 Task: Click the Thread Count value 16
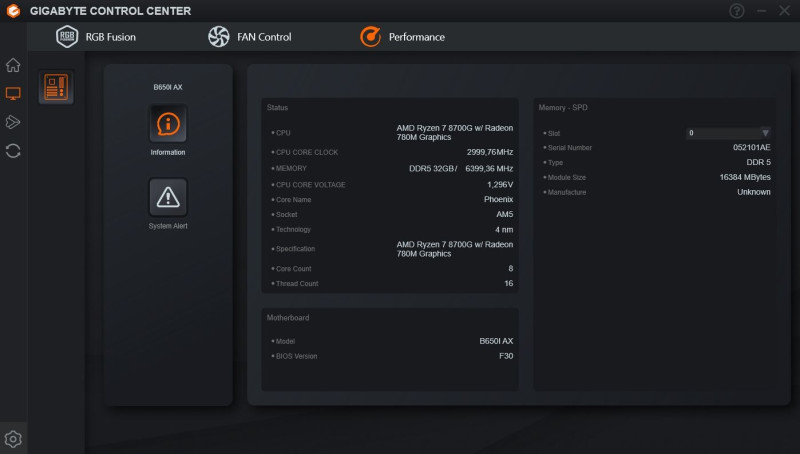point(509,283)
